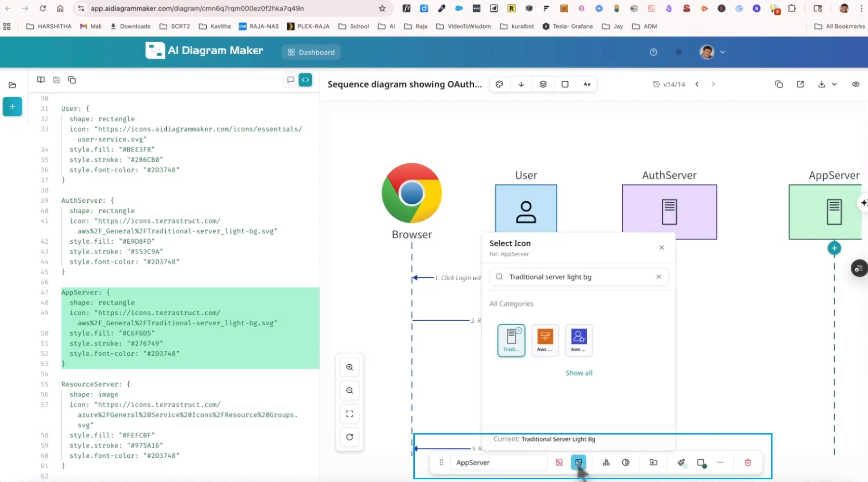Expand the download format dropdown arrow

(835, 84)
